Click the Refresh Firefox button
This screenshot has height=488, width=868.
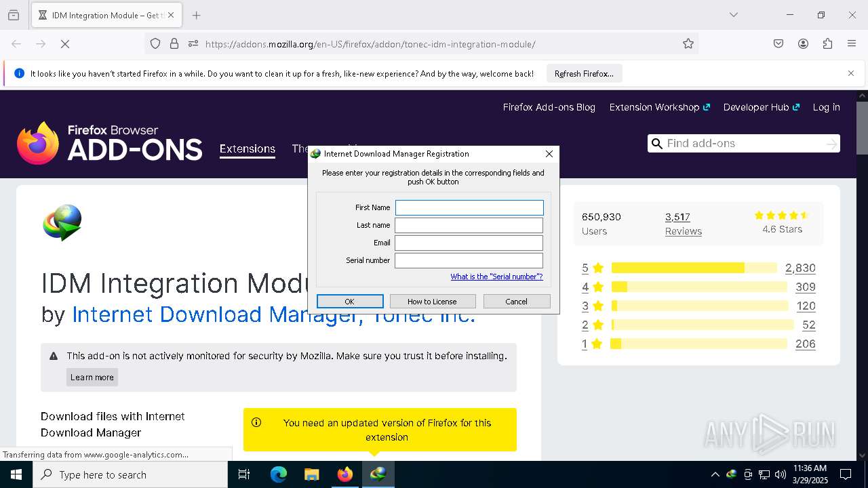pos(584,74)
